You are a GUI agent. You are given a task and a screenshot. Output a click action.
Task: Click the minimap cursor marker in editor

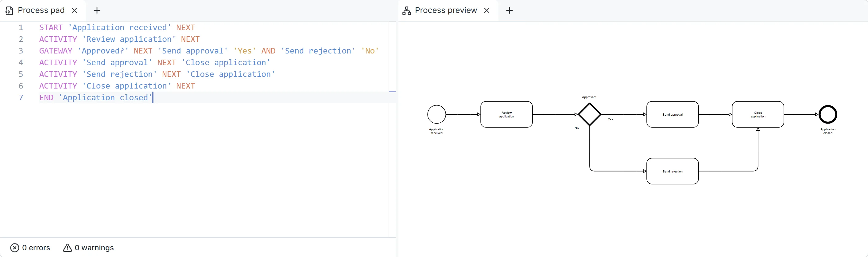click(x=392, y=91)
